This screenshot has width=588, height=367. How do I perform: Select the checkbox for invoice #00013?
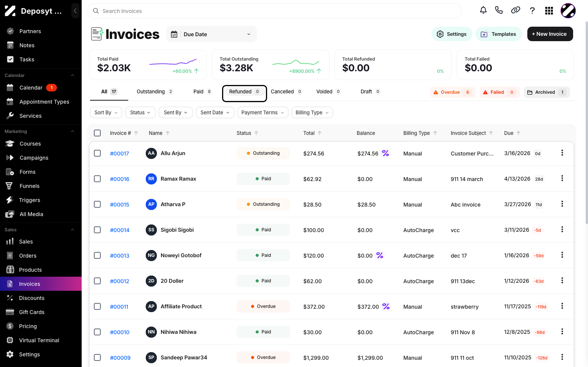pyautogui.click(x=97, y=255)
